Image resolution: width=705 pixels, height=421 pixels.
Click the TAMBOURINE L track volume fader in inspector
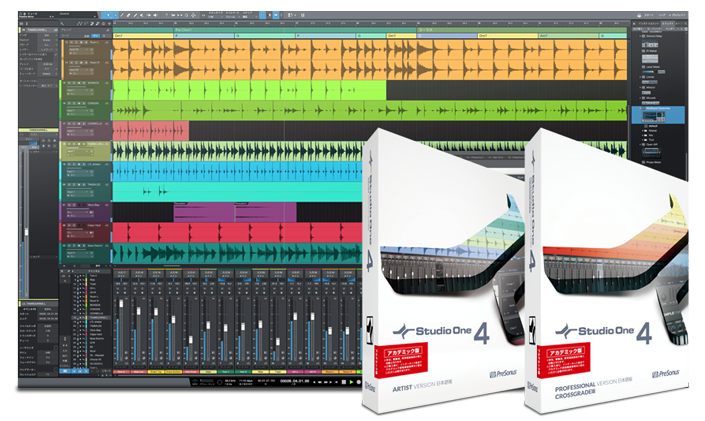pyautogui.click(x=26, y=232)
